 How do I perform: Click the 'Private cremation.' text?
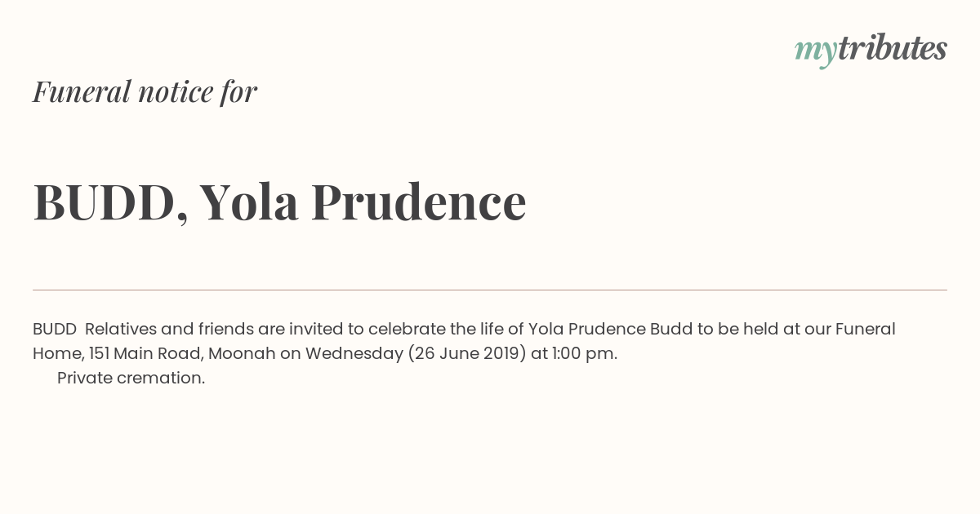(x=131, y=378)
